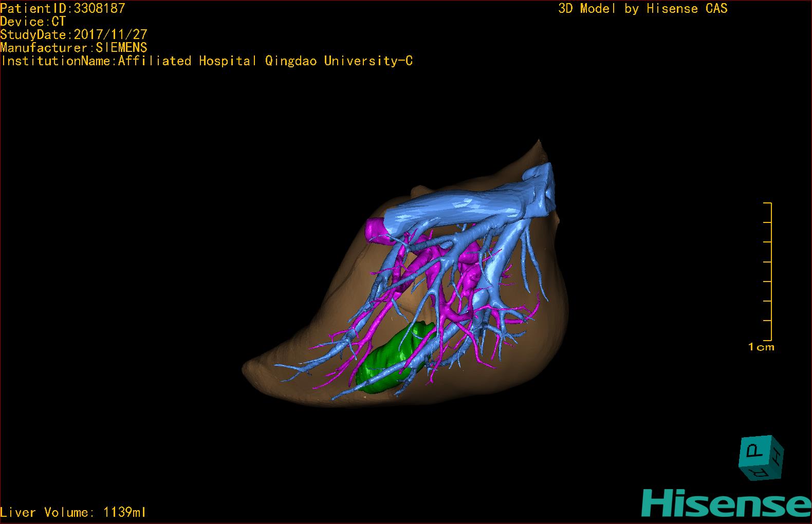Click the vertical scale bar ruler

point(768,272)
